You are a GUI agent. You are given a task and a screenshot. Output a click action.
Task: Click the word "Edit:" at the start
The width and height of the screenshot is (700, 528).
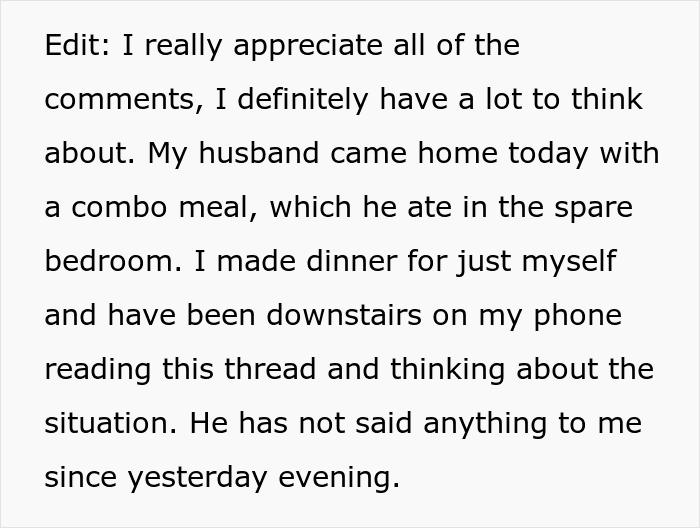coord(75,46)
